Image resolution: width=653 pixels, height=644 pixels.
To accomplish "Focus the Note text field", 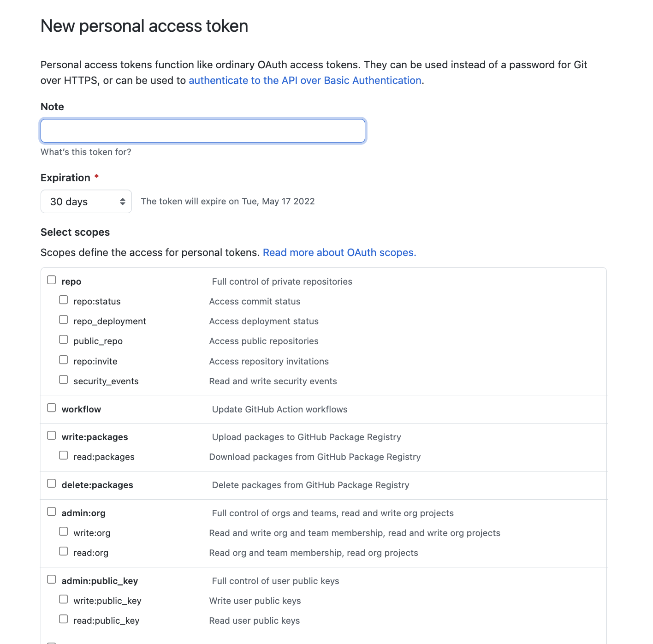I will tap(203, 131).
